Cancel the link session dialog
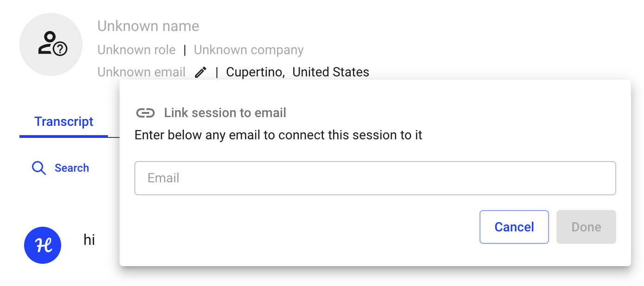Viewport: 644px width, 286px height. coord(514,227)
